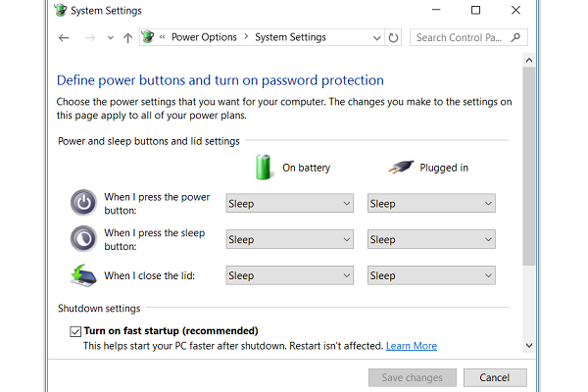The width and height of the screenshot is (588, 392).
Task: Click the Cancel button
Action: [x=495, y=377]
